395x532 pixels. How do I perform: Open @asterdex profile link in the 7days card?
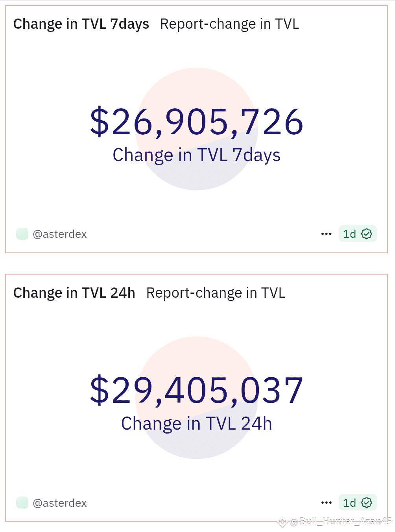(x=60, y=234)
